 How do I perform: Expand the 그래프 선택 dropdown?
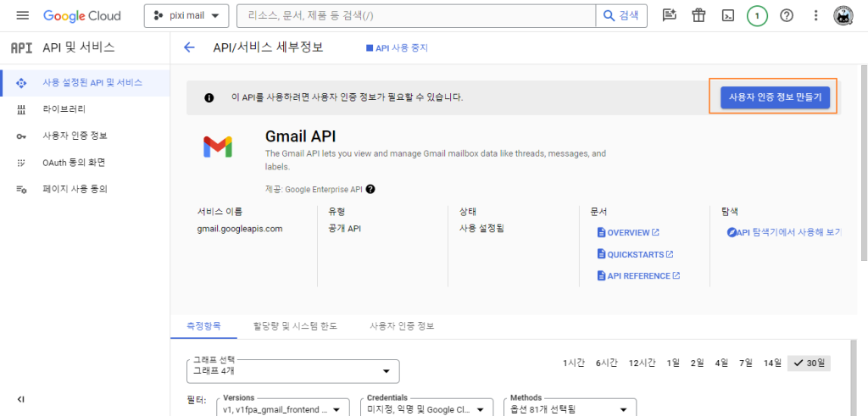pyautogui.click(x=292, y=371)
